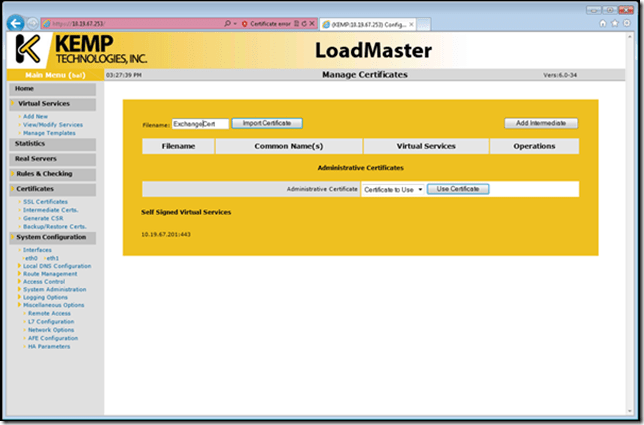Click the browser Back arrow button
The height and width of the screenshot is (425, 644).
pyautogui.click(x=16, y=22)
